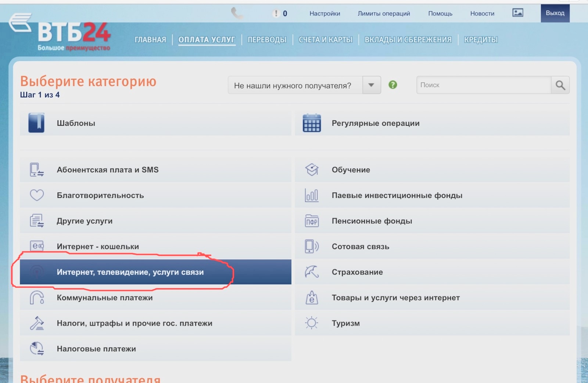
Task: Open the Настройки menu
Action: click(325, 13)
